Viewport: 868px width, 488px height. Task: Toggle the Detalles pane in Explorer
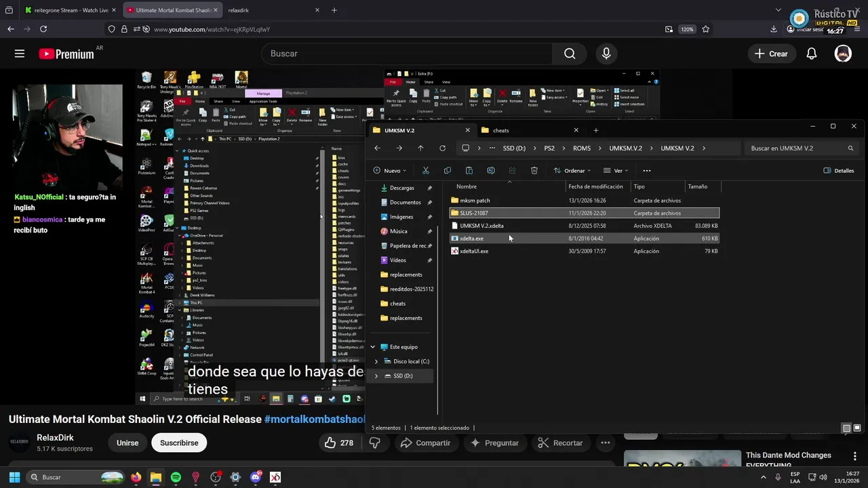pyautogui.click(x=838, y=171)
